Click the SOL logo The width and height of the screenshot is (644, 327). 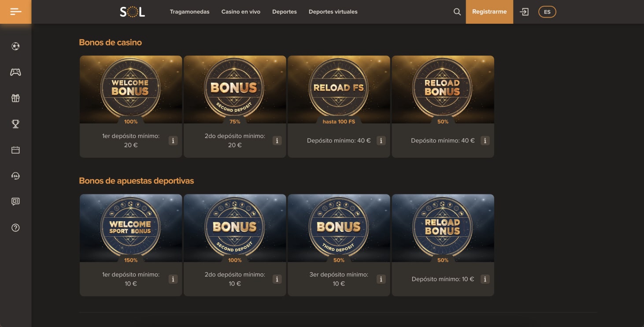pos(132,12)
